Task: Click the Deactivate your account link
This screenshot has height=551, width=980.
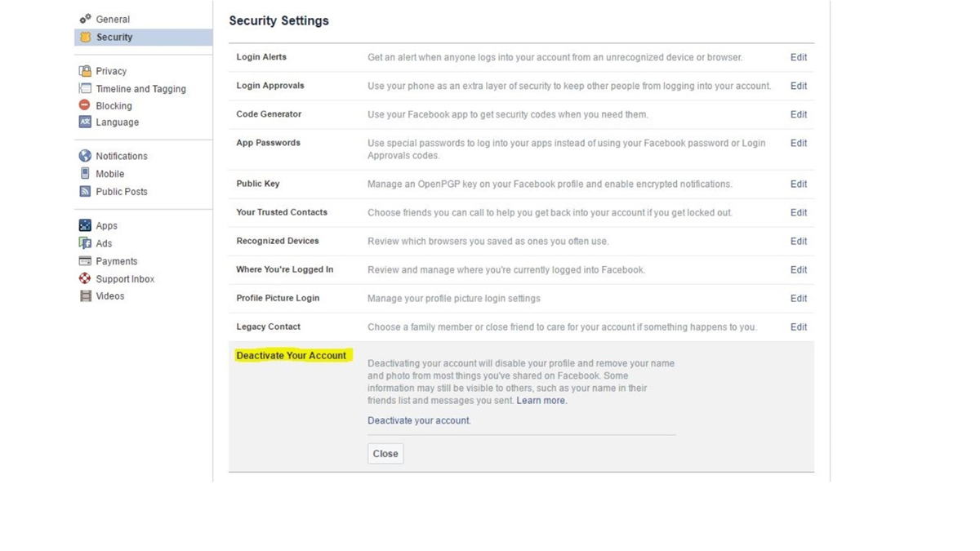Action: pos(419,420)
